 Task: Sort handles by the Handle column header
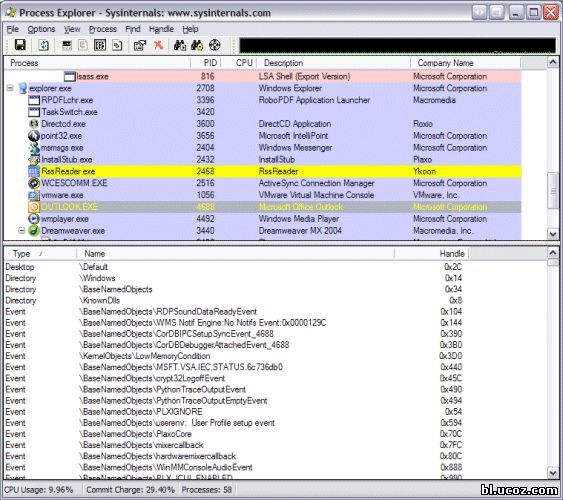432,253
